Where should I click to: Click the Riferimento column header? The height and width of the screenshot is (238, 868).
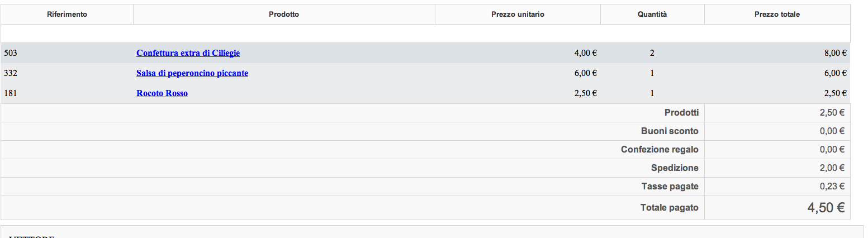click(x=67, y=15)
